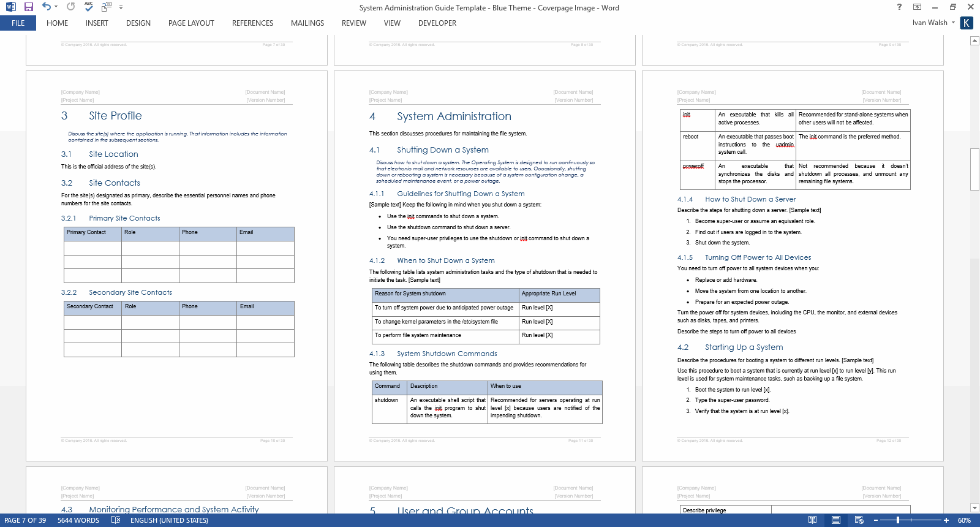This screenshot has width=980, height=527.
Task: Click the scroll down arrow on scrollbar
Action: (x=974, y=507)
